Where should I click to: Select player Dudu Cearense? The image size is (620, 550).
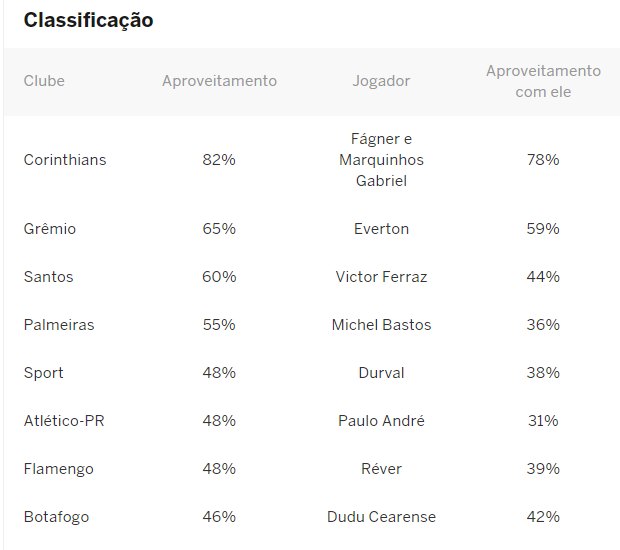[x=381, y=517]
